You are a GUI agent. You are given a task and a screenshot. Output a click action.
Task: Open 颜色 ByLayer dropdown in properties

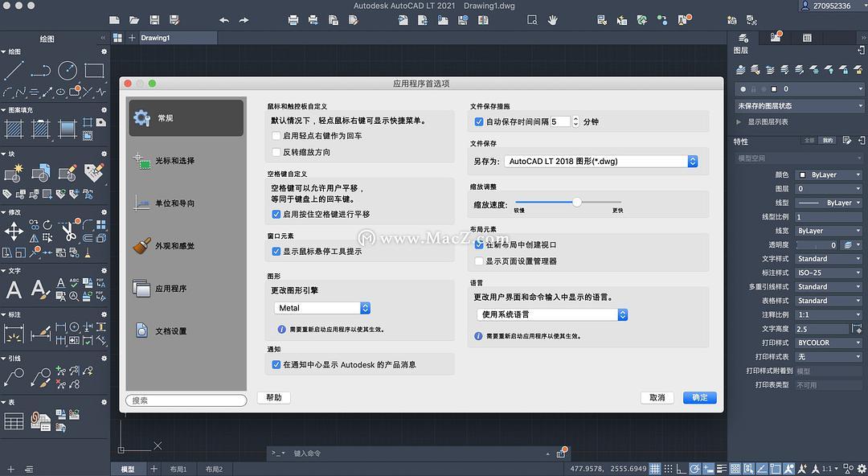[x=829, y=174]
